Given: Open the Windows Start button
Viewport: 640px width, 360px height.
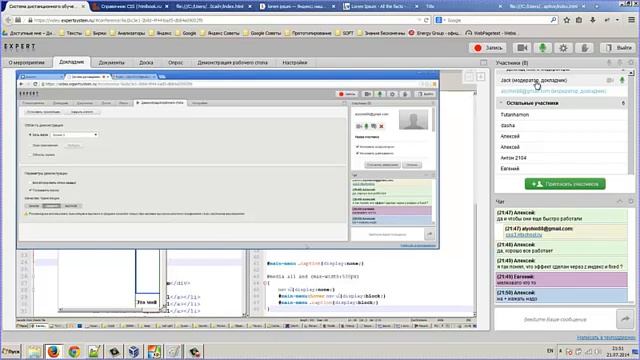Looking at the screenshot, I should click(11, 351).
